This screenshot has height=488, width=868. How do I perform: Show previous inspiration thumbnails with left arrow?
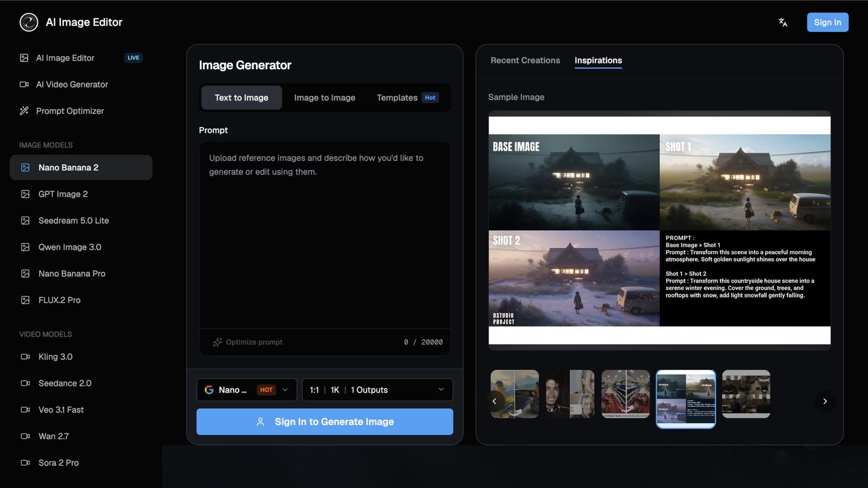pos(494,401)
